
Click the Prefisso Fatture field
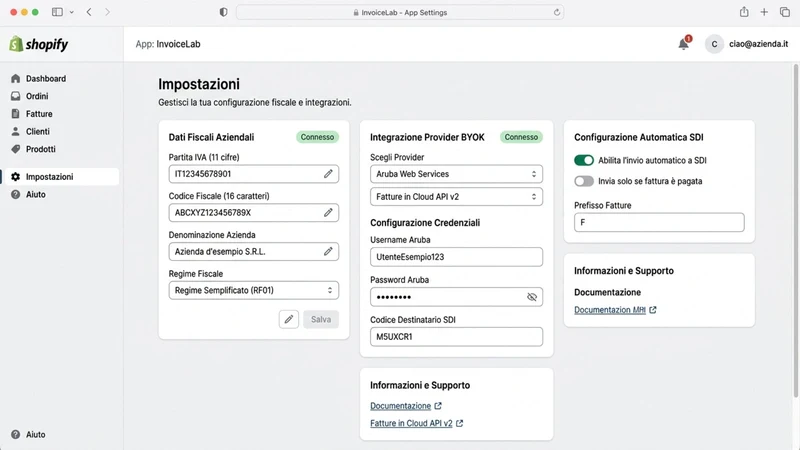[659, 222]
